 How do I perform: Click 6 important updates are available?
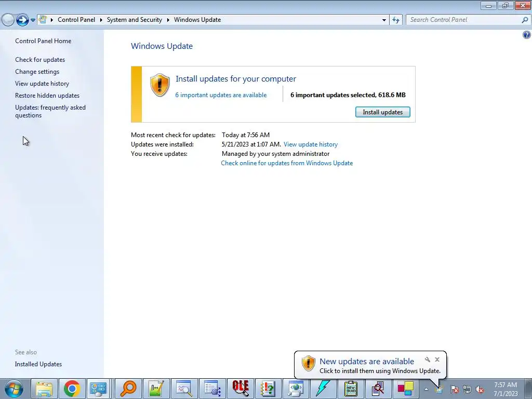[x=221, y=95]
